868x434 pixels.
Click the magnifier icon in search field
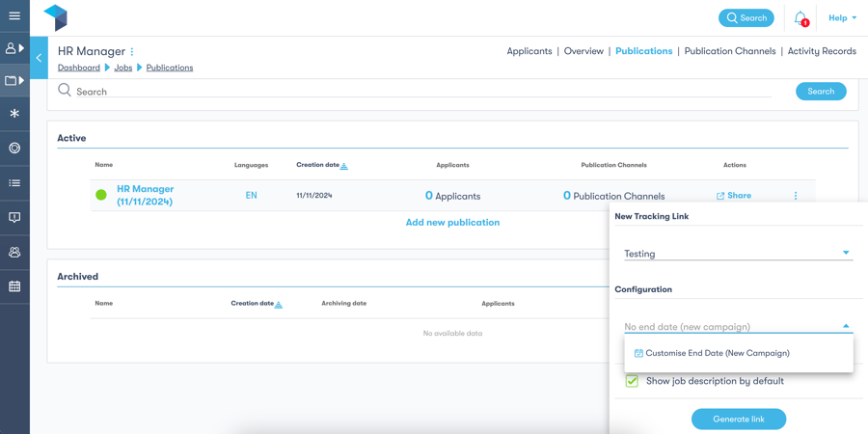tap(65, 91)
